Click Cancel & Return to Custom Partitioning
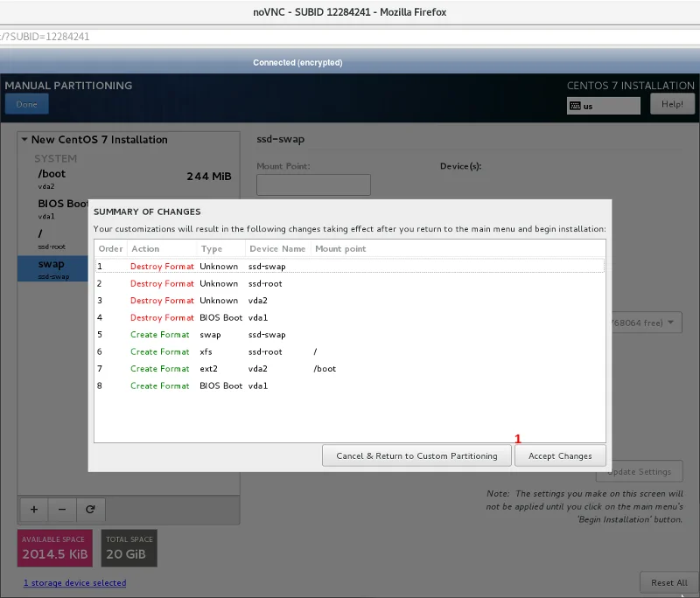700x598 pixels. [x=416, y=455]
